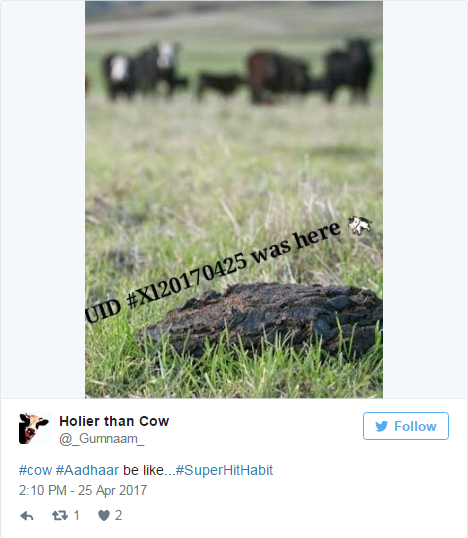Open the @_Gumnaam_ handle profile
The image size is (468, 538).
pos(102,438)
